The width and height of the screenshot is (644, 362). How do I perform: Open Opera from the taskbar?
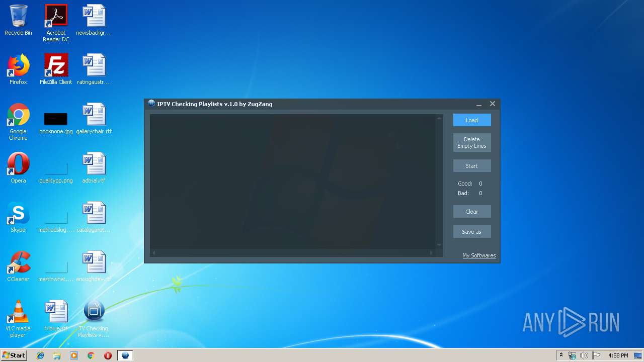108,355
